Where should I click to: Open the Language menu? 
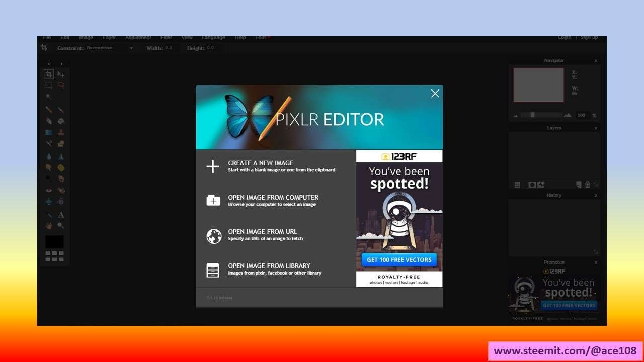213,38
